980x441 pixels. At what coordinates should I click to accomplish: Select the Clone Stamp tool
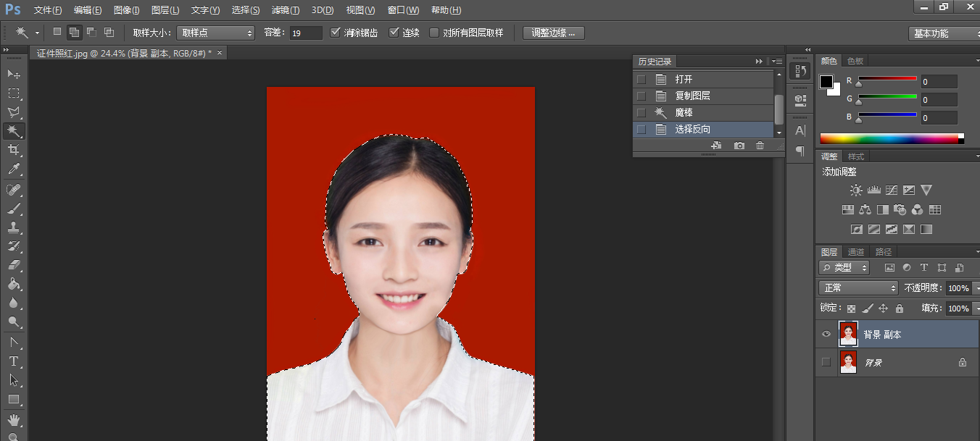coord(14,227)
